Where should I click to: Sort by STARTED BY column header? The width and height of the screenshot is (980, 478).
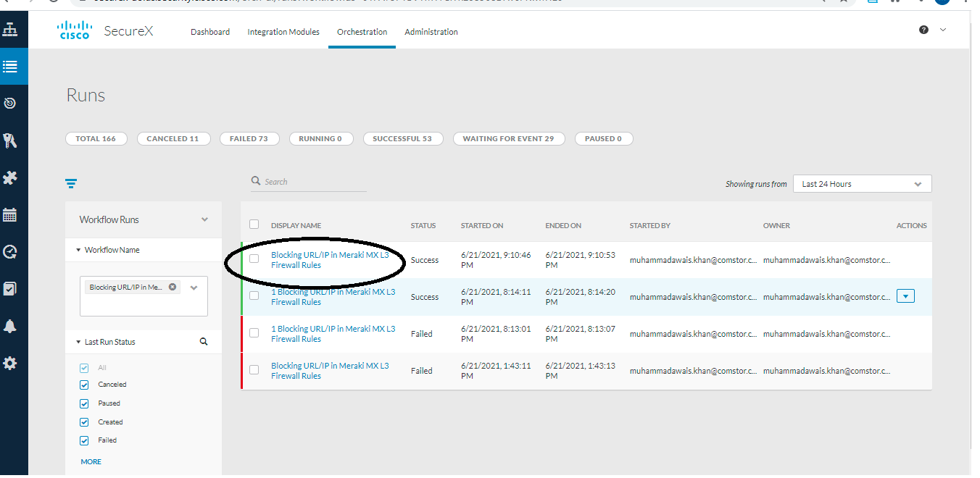[x=650, y=226]
